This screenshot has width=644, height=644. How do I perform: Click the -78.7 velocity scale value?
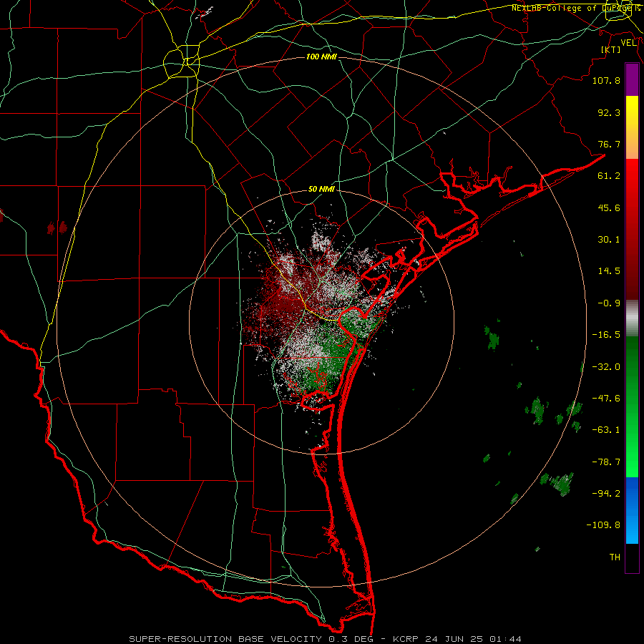pos(606,462)
